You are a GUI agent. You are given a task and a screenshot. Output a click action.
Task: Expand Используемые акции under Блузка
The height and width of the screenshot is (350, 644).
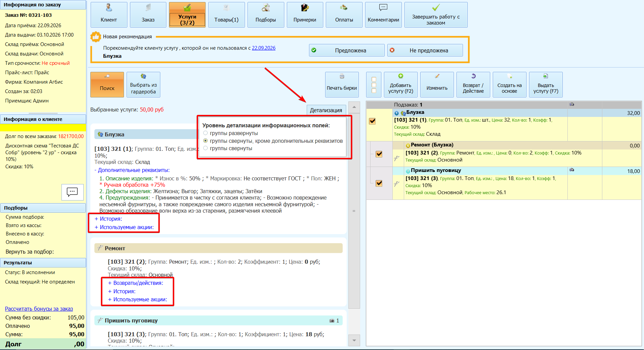click(x=124, y=227)
